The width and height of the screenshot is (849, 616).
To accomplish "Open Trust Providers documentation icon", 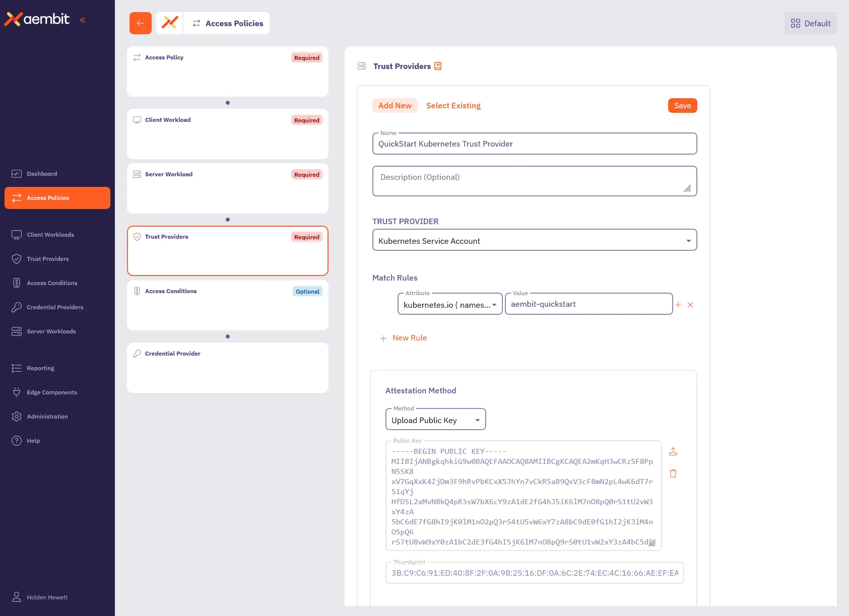I will click(437, 65).
